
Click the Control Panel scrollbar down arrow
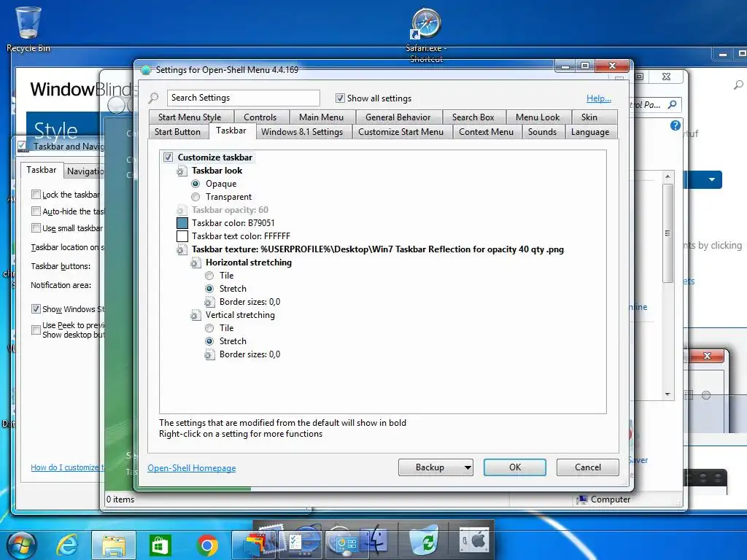(668, 394)
